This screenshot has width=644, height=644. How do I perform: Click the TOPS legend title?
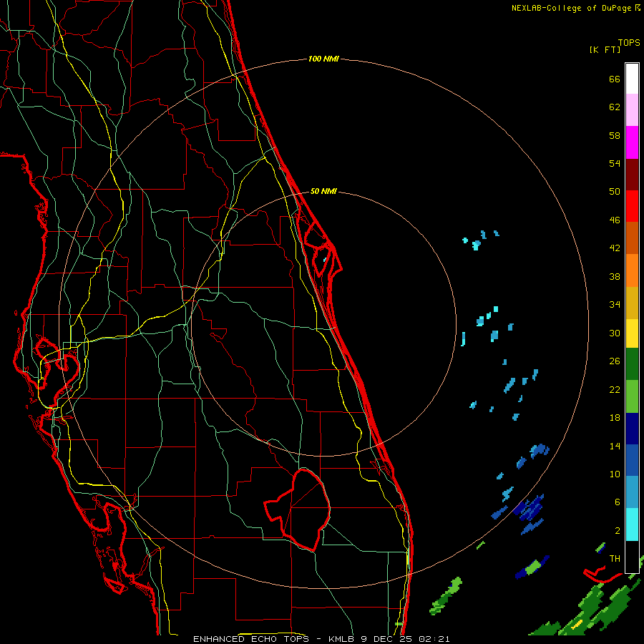pos(629,43)
